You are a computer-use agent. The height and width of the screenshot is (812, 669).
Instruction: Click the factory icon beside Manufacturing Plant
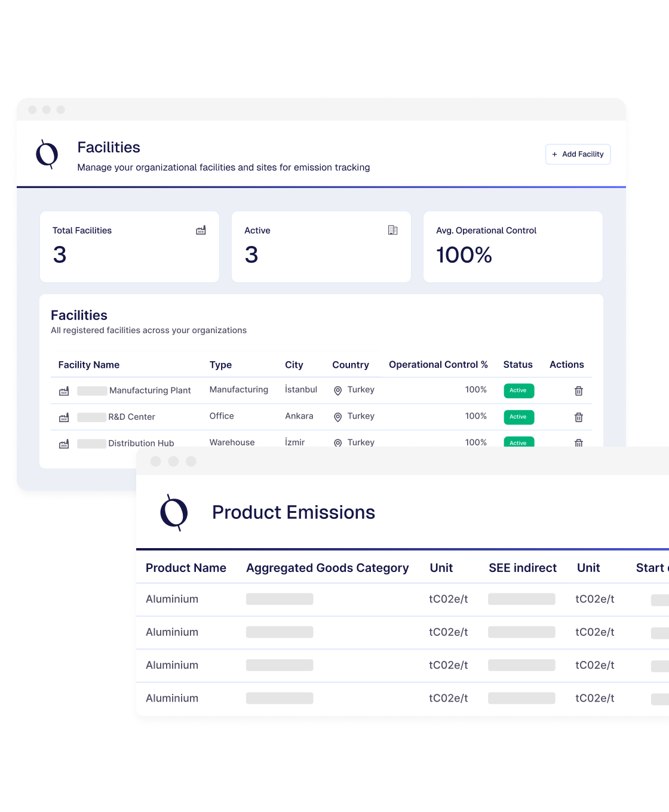(x=64, y=391)
